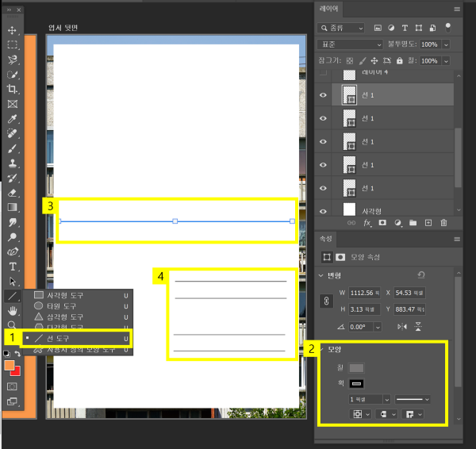This screenshot has height=449, width=476.
Task: Show the hidden 레이어 4 layer
Action: 323,72
